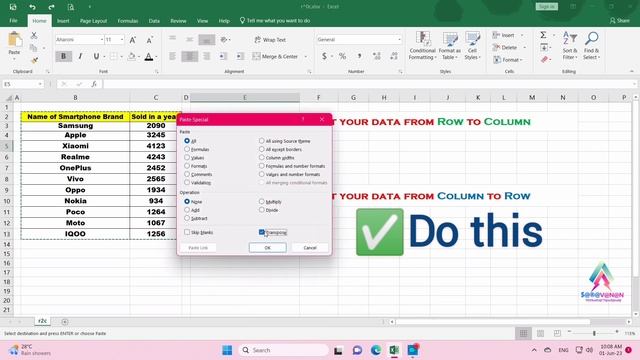Switch to the Insert ribbon tab
This screenshot has width=640, height=360.
click(63, 20)
